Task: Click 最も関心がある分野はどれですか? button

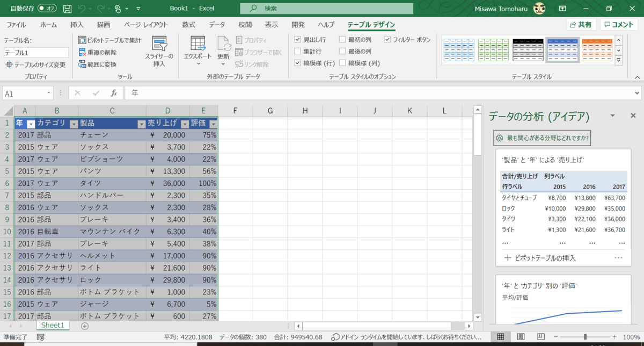Action: [542, 138]
